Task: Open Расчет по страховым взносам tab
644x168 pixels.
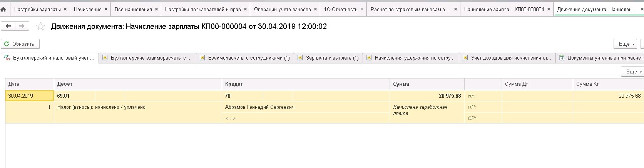Action: (x=410, y=9)
